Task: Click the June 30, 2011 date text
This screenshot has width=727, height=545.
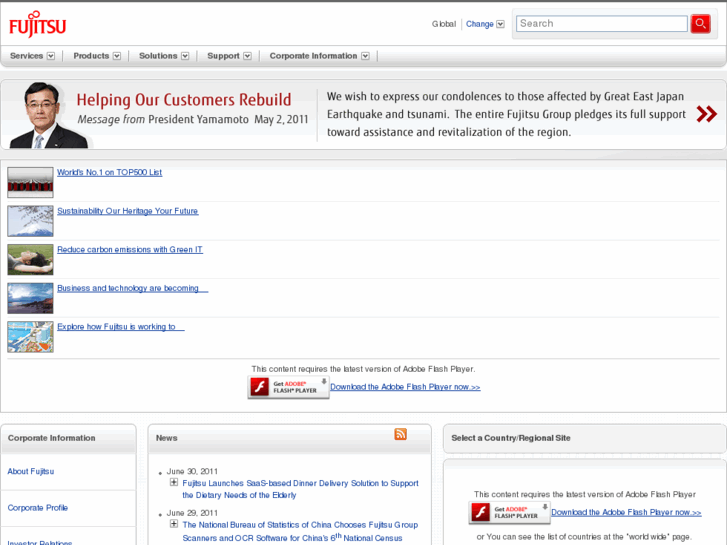Action: tap(192, 471)
